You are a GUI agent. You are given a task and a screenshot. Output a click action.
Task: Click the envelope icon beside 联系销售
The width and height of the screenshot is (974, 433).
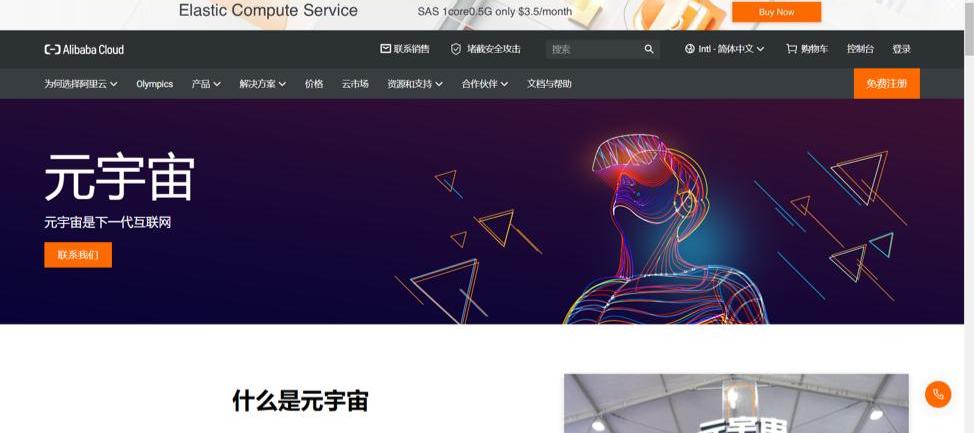coord(385,48)
